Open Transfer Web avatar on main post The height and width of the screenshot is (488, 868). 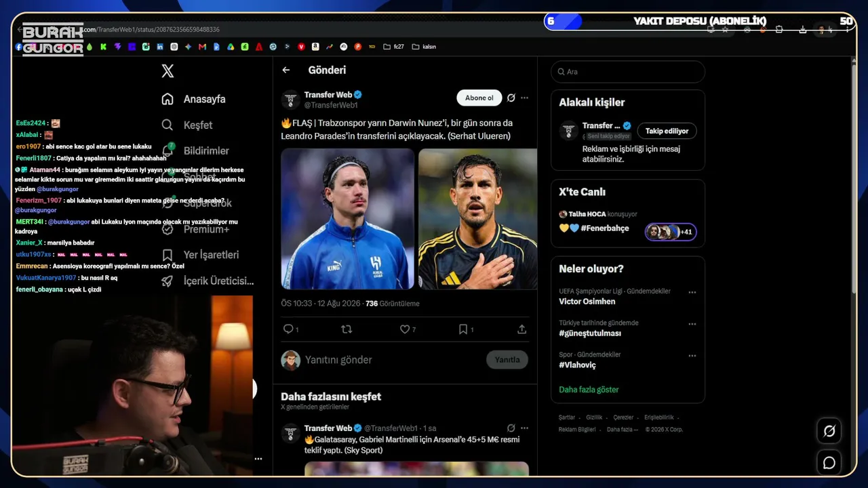click(x=291, y=99)
